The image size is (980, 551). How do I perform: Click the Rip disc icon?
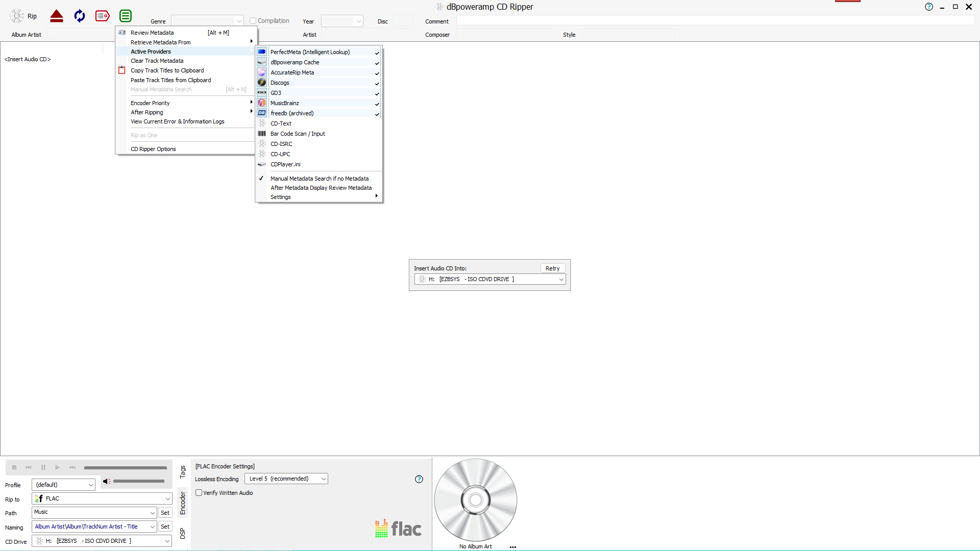tap(17, 16)
